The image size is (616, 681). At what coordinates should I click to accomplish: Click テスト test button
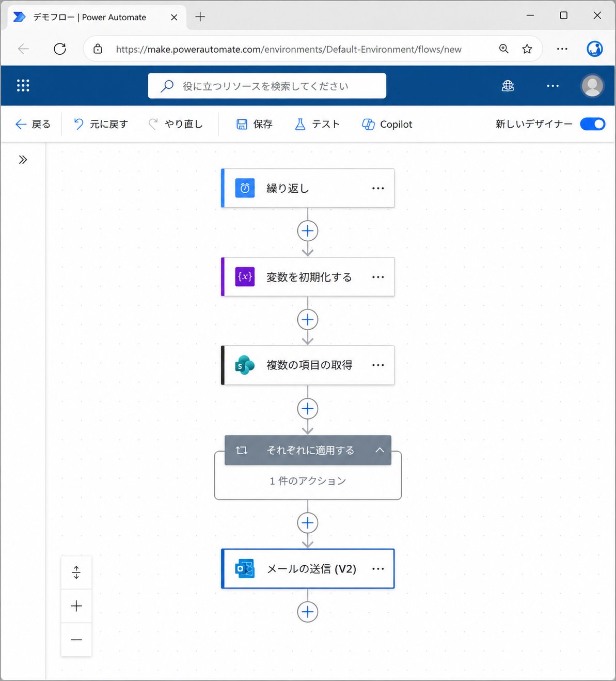click(x=317, y=124)
